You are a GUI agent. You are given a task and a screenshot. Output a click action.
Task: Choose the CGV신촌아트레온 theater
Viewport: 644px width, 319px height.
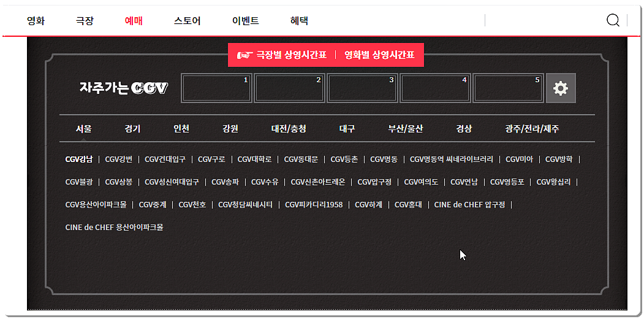point(318,182)
